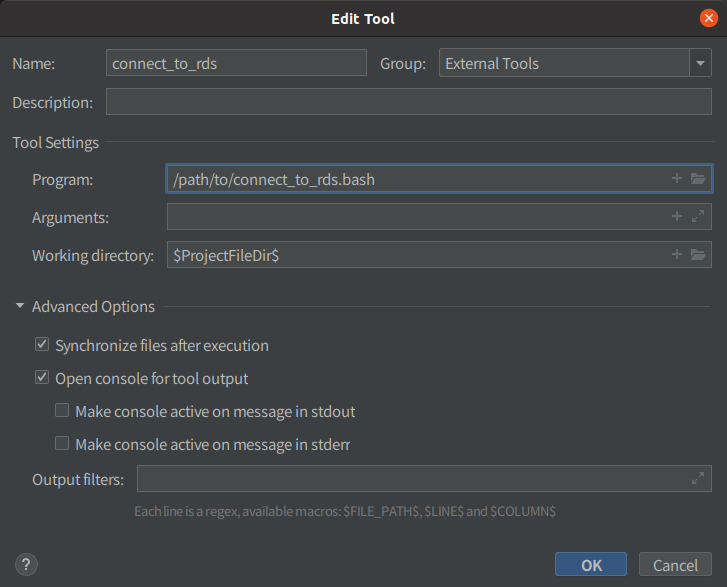Collapse the Advanced Options section
The width and height of the screenshot is (727, 587).
tap(19, 307)
